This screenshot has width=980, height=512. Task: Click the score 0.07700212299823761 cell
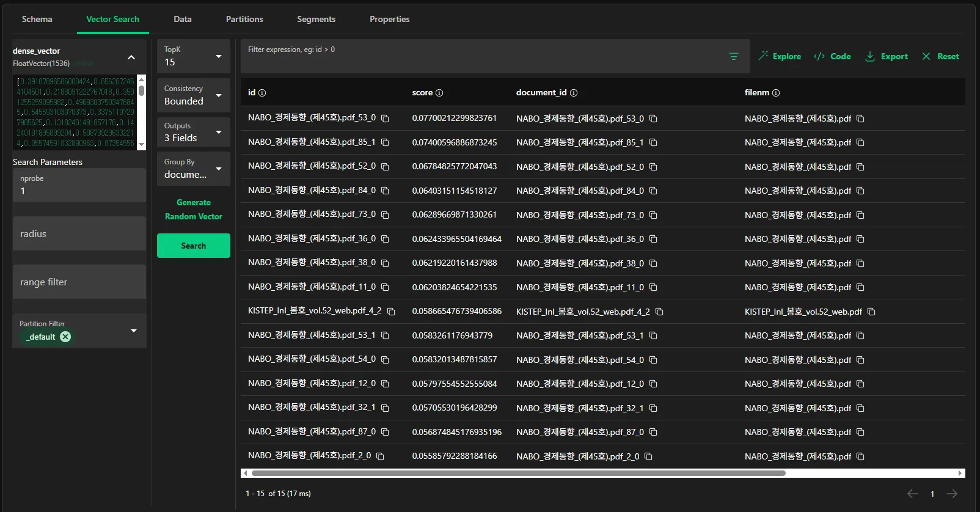tap(455, 118)
